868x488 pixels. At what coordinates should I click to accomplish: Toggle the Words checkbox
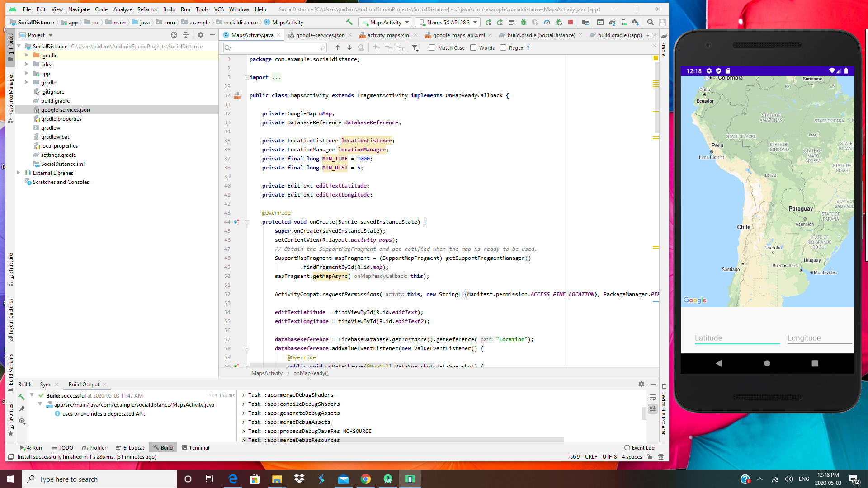[473, 48]
